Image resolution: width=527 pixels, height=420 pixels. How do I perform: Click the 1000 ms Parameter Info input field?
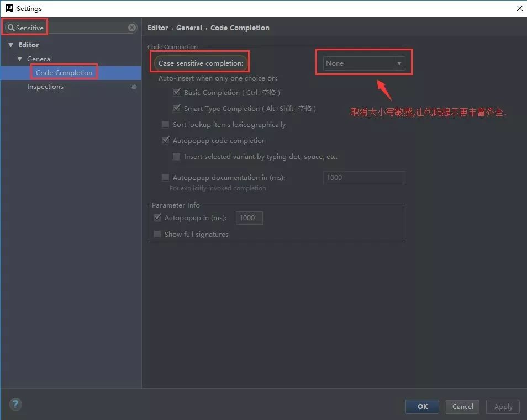(249, 217)
